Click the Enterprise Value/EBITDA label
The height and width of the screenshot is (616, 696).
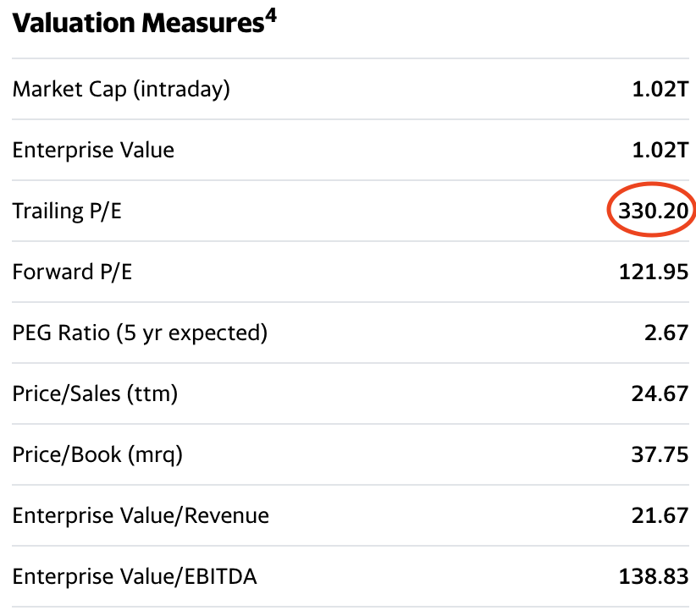[x=135, y=576]
